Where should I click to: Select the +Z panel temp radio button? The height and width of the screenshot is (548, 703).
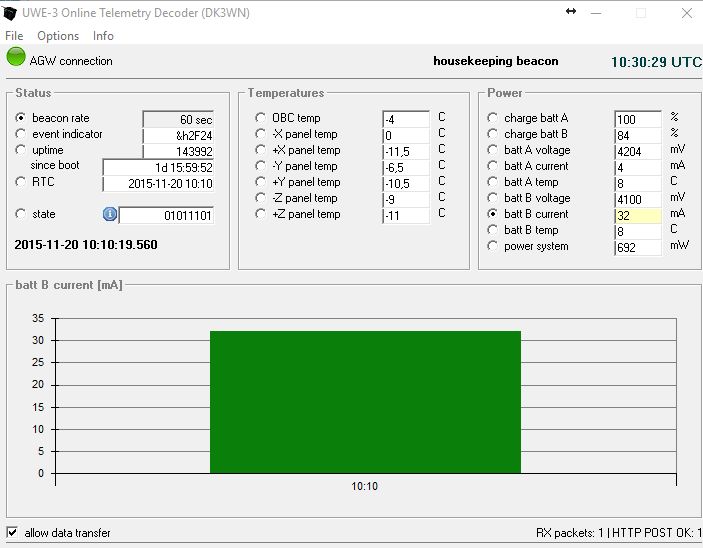(x=260, y=214)
